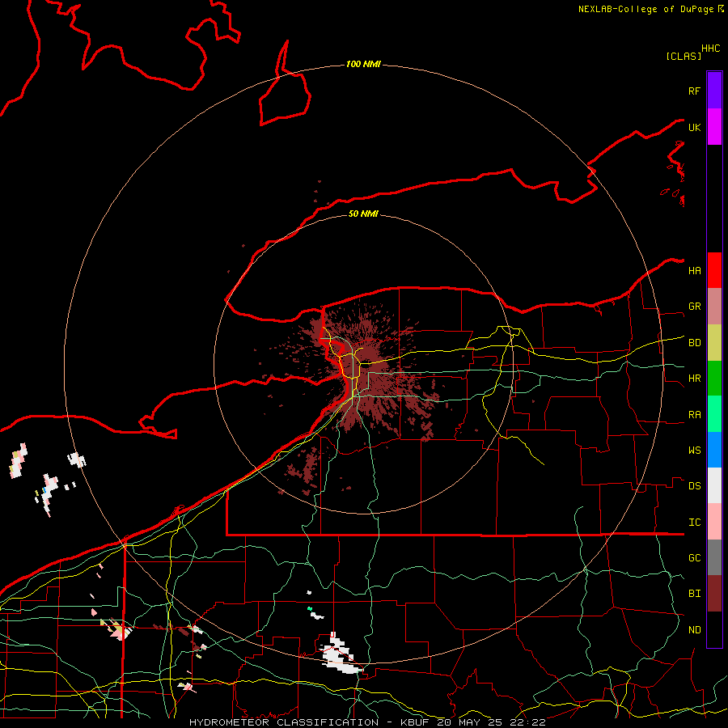Click the 'BI' legend label
This screenshot has height=728, width=728.
coord(694,594)
